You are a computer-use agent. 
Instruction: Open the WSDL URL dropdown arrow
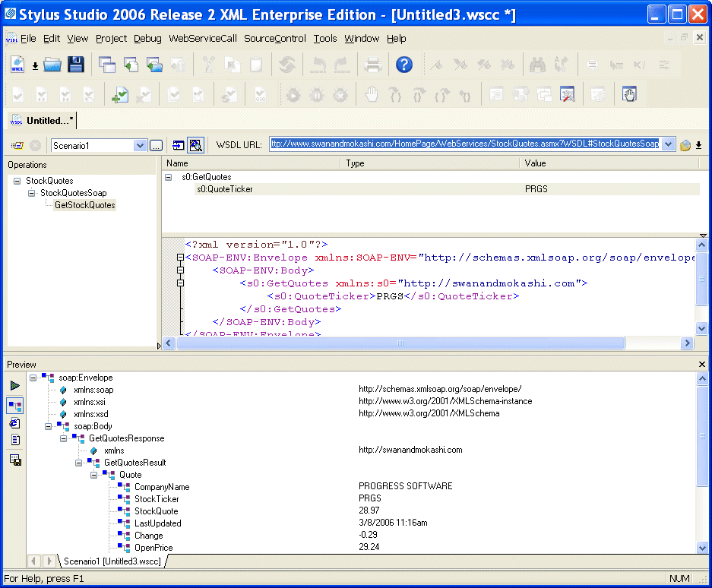click(x=668, y=144)
